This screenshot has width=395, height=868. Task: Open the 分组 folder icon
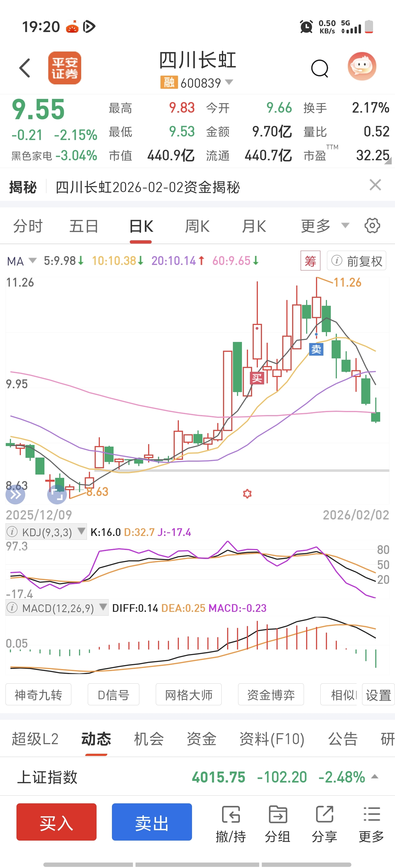coord(278,824)
